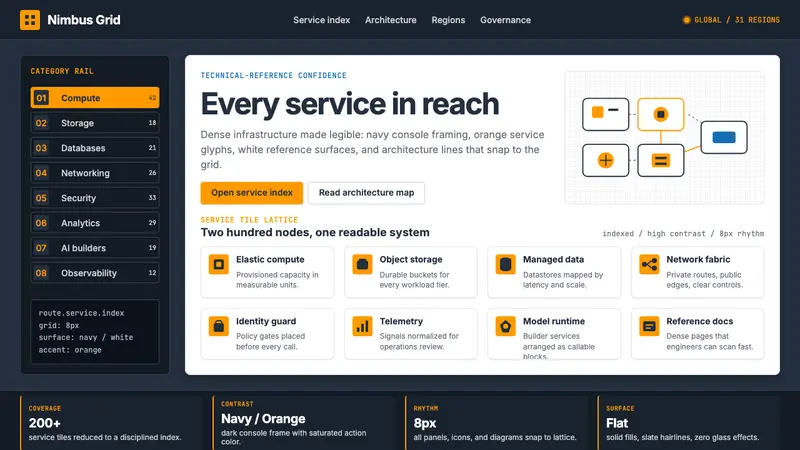Click the Managed data database icon
The height and width of the screenshot is (450, 800).
tap(505, 264)
